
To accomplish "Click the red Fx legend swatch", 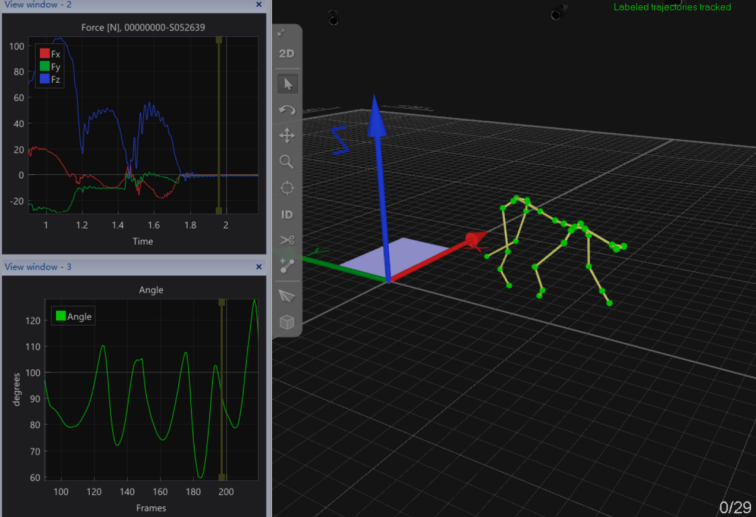I will [44, 53].
